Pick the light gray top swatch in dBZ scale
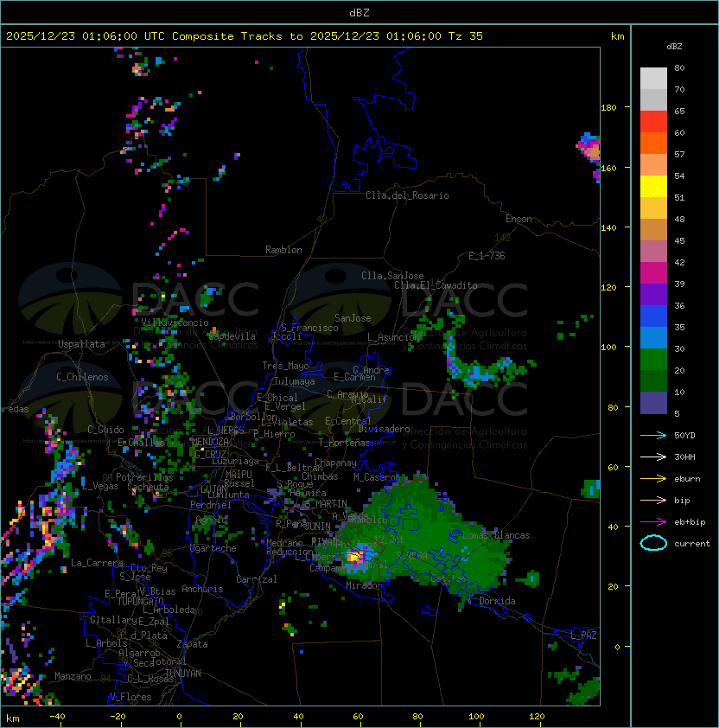This screenshot has width=719, height=728. coord(653,79)
